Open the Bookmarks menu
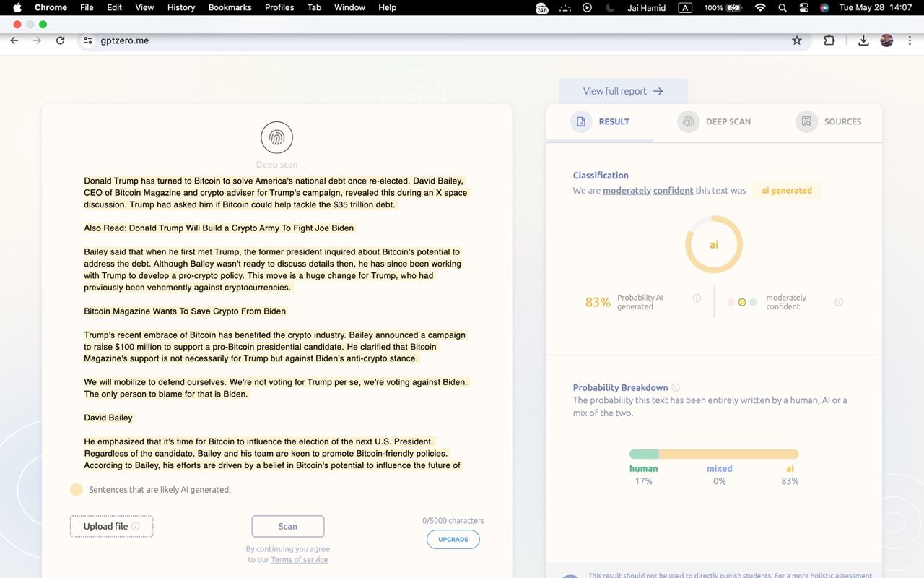Viewport: 924px width, 578px height. pos(230,7)
